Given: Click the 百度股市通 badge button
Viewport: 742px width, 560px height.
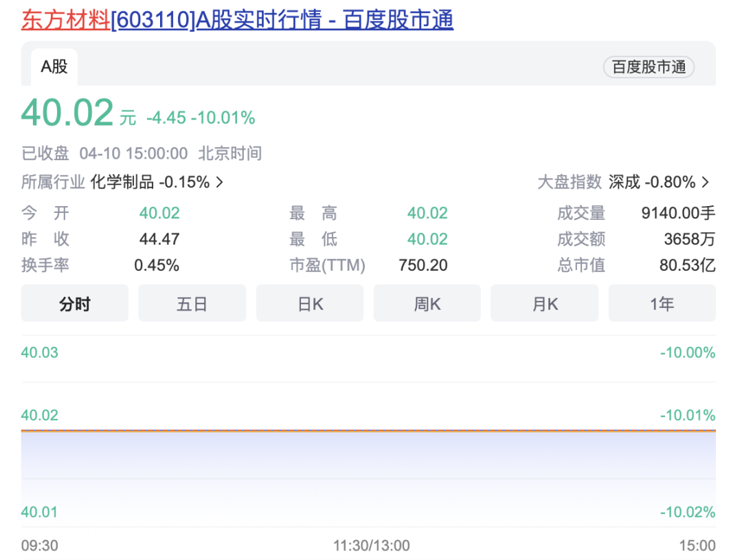Looking at the screenshot, I should pos(649,67).
